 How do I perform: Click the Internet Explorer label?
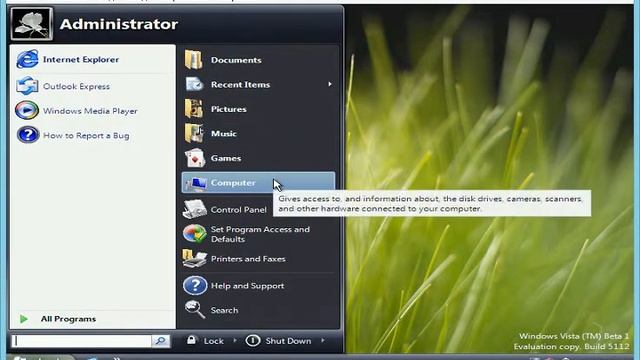tap(81, 60)
